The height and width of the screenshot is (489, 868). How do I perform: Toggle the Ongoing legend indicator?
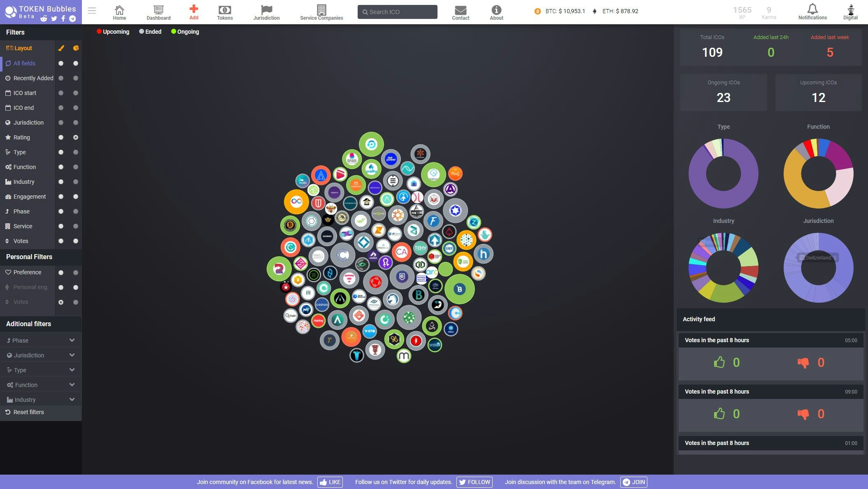point(174,32)
